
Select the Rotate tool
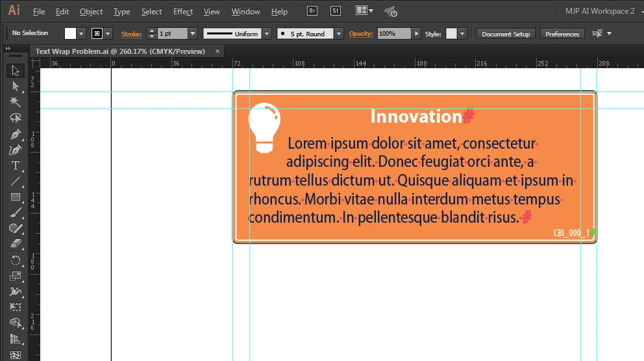point(16,260)
